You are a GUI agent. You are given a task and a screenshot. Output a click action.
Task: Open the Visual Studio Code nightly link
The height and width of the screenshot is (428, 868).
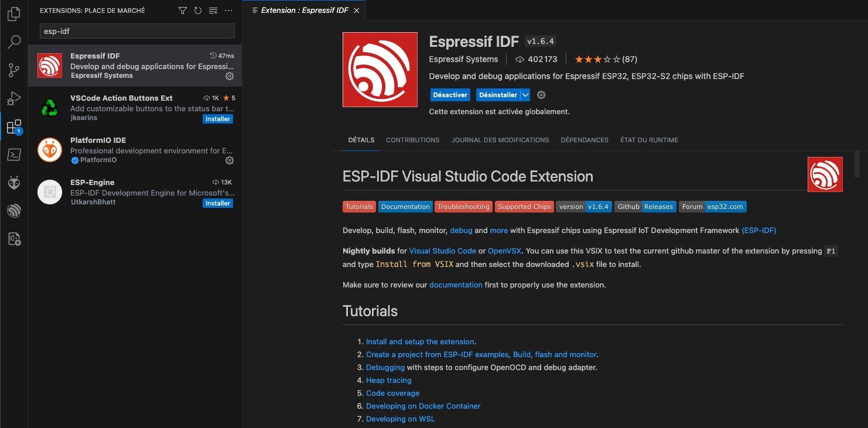point(443,251)
